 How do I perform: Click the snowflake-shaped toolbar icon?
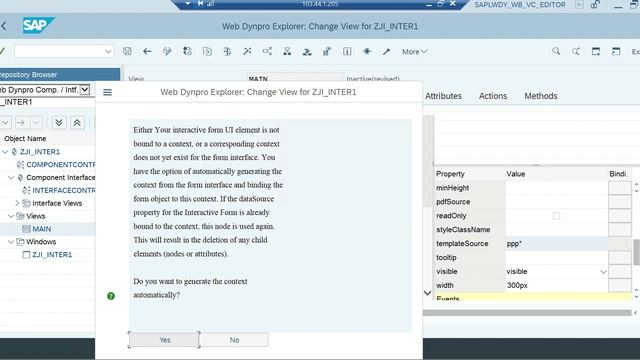pyautogui.click(x=367, y=51)
